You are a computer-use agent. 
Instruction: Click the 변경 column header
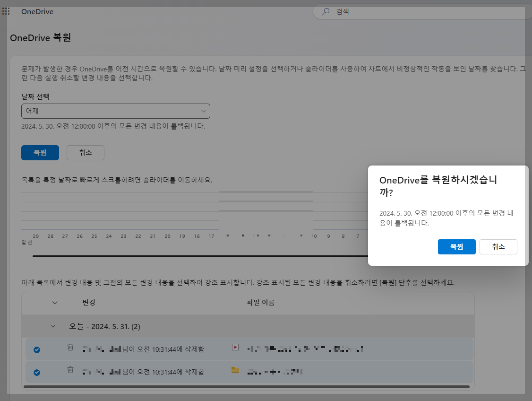pos(88,302)
